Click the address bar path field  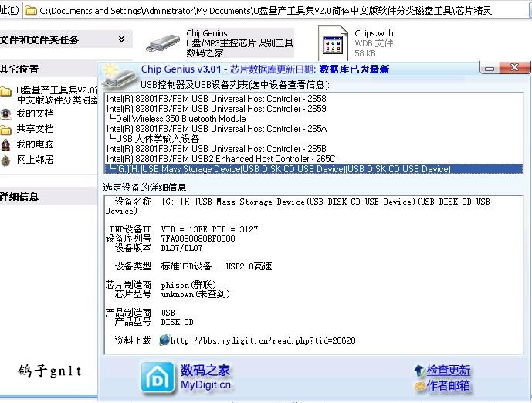[278, 11]
